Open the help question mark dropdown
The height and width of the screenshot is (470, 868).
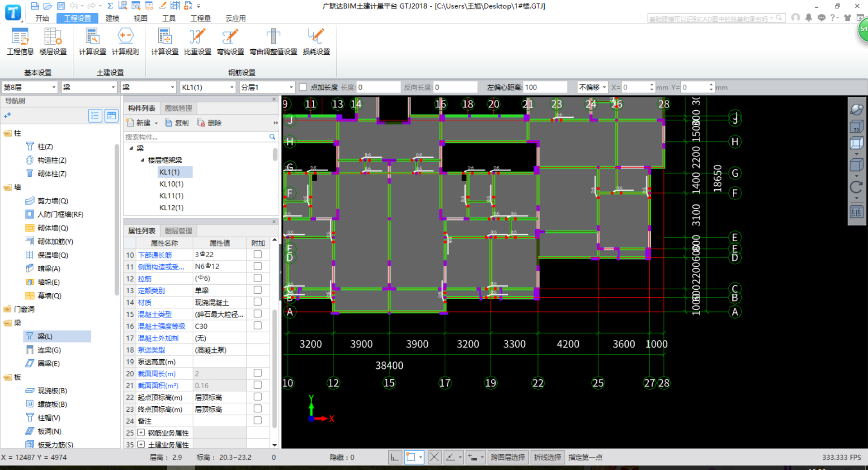pos(835,17)
